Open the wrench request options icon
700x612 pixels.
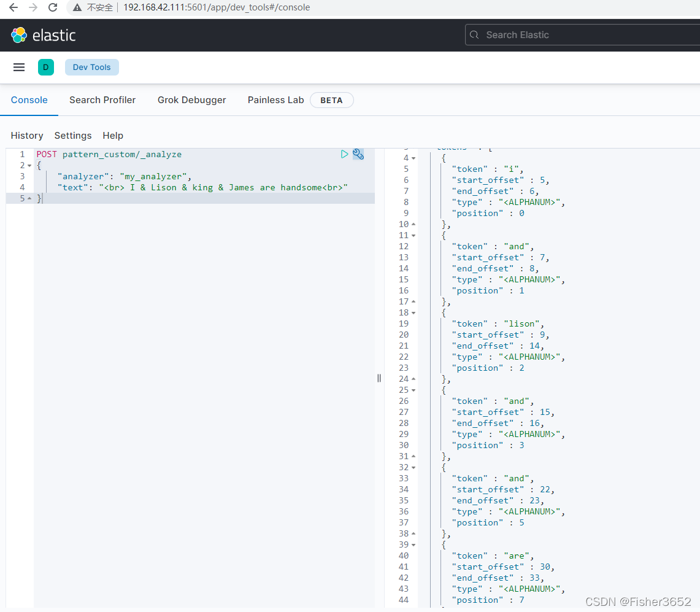click(358, 154)
